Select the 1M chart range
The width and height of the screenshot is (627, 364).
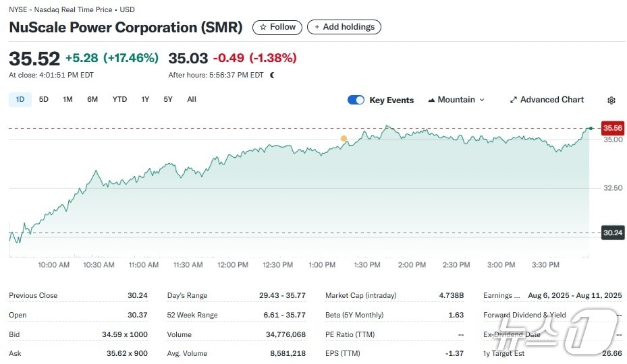(67, 100)
